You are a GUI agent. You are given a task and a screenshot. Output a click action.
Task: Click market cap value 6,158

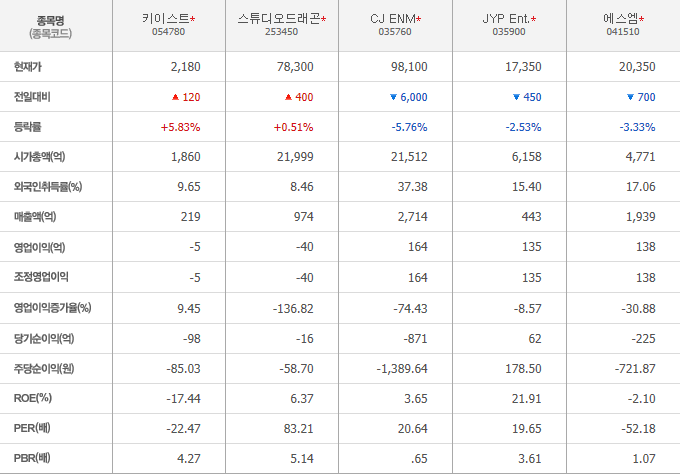coord(527,157)
